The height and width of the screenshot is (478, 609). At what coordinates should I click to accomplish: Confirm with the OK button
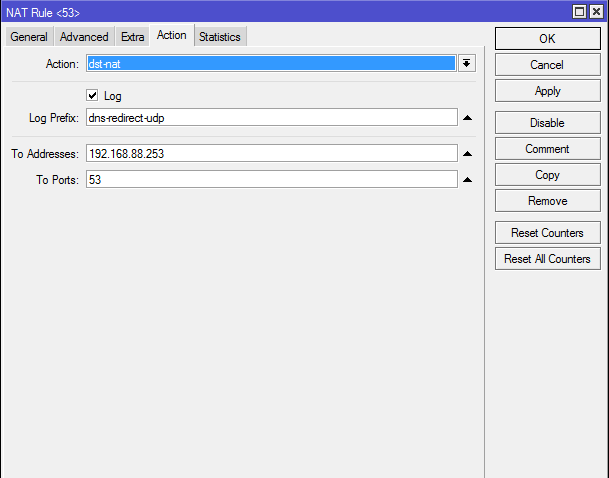[548, 38]
